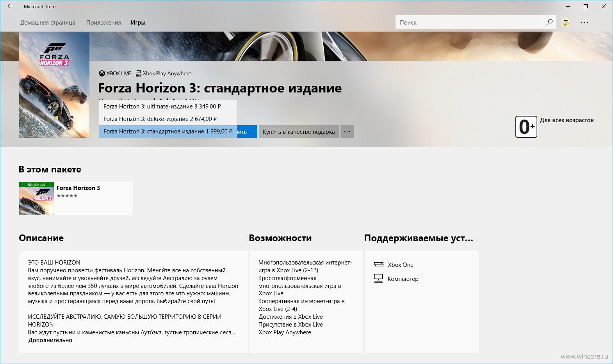
Task: Click the Компьютер device icon
Action: pos(378,279)
